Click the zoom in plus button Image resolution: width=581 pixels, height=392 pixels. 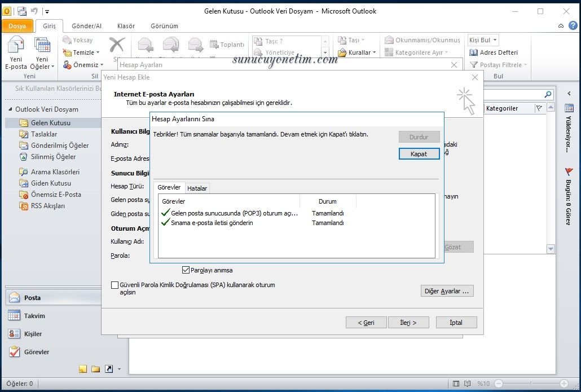coord(564,384)
